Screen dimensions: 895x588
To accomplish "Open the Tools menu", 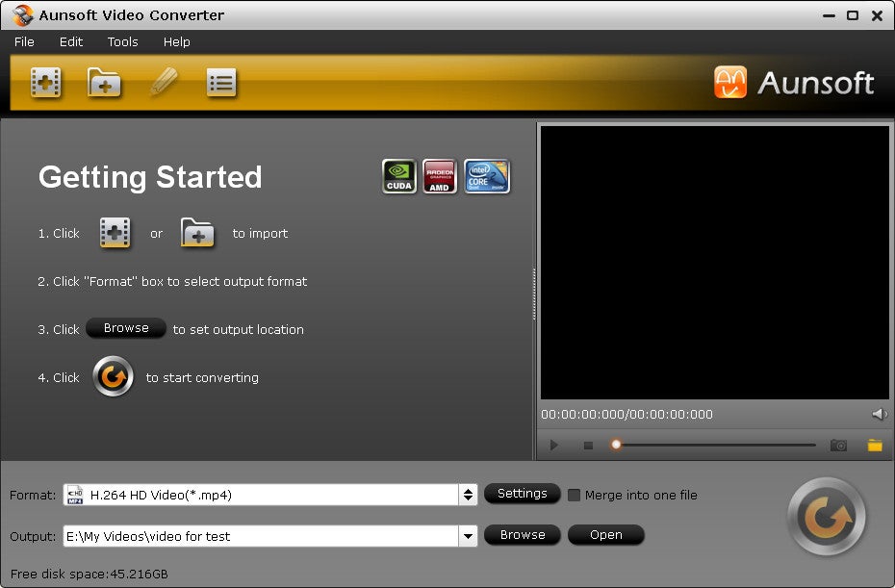I will pos(123,41).
